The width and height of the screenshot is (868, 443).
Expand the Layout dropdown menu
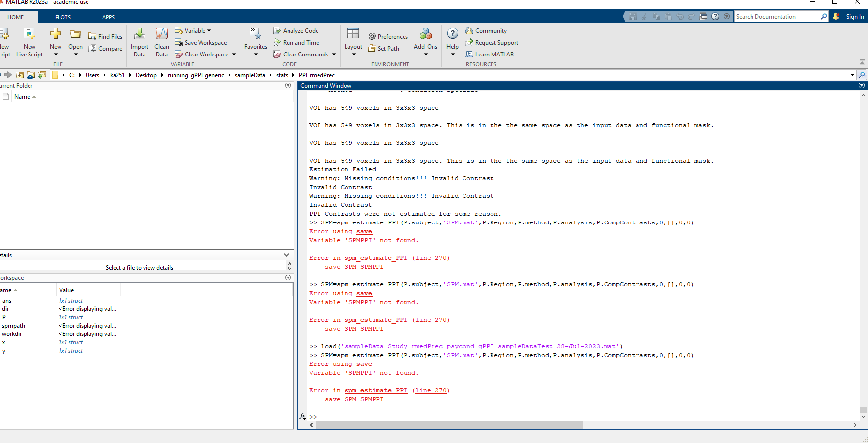(353, 54)
